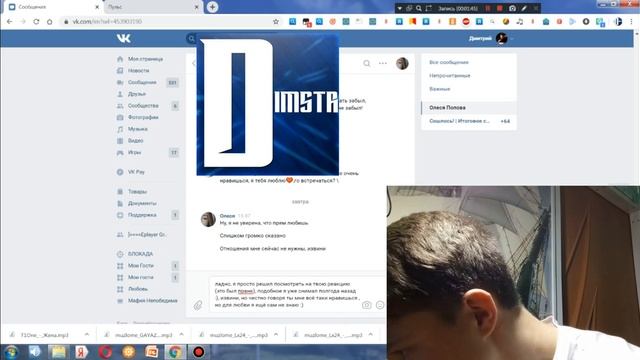Switch to Chrome on the taskbar

175,352
